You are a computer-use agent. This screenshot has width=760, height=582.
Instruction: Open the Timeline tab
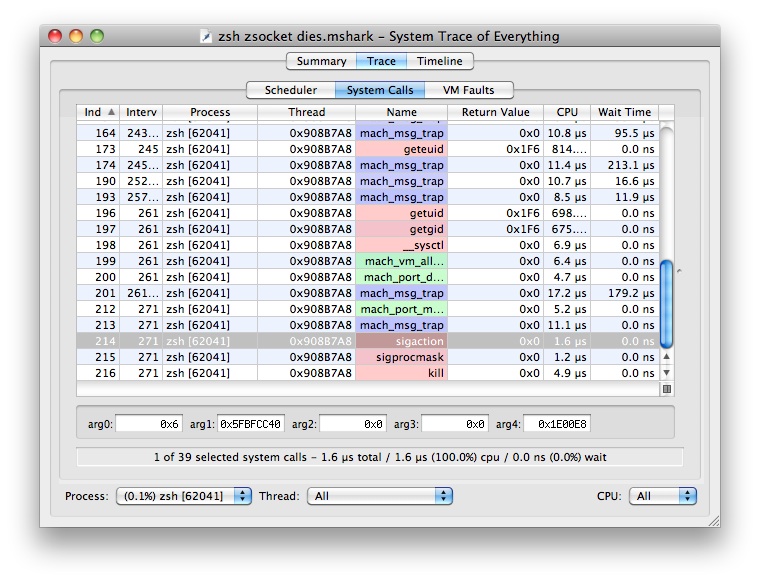[440, 61]
